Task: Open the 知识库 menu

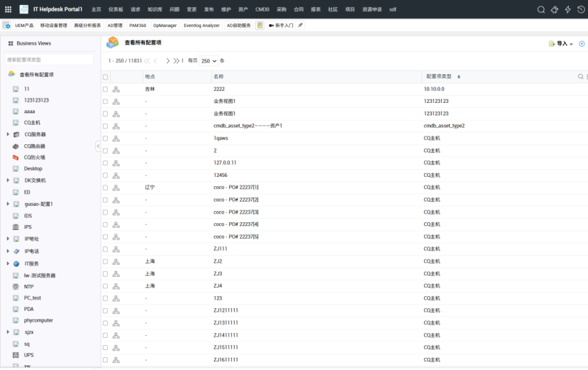Action: point(155,10)
